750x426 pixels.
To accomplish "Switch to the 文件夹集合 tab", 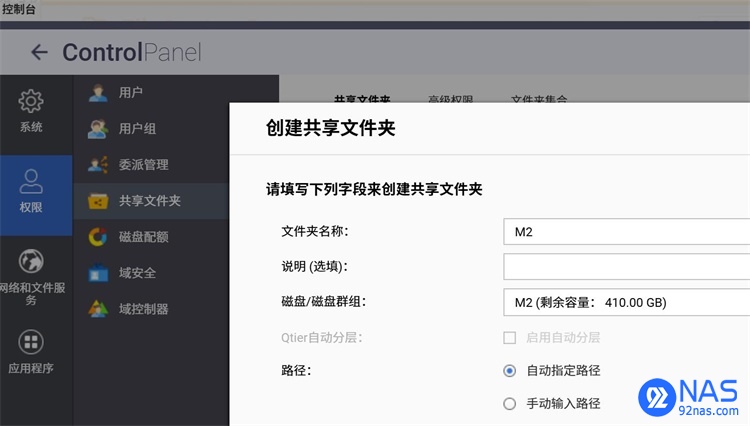I will coord(539,98).
